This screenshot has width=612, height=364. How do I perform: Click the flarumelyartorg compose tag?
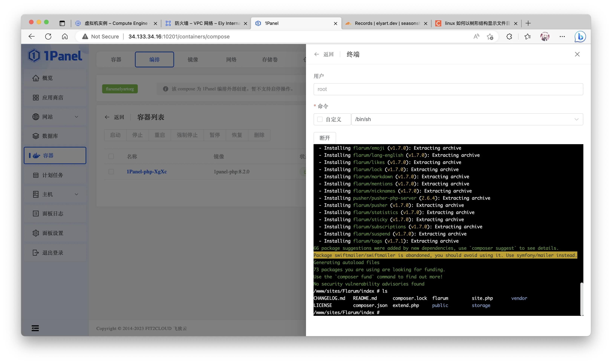tap(120, 89)
